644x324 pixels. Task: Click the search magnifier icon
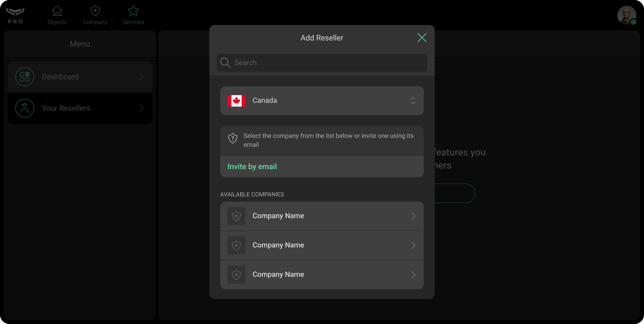point(225,63)
